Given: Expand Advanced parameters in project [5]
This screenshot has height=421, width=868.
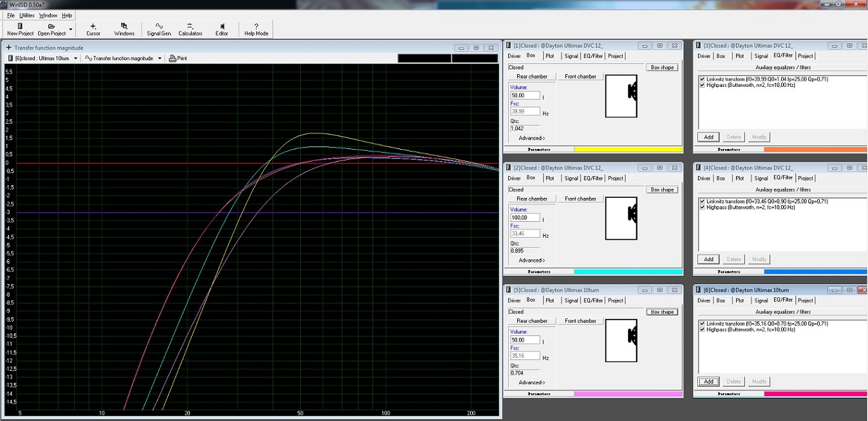Looking at the screenshot, I should [x=531, y=383].
